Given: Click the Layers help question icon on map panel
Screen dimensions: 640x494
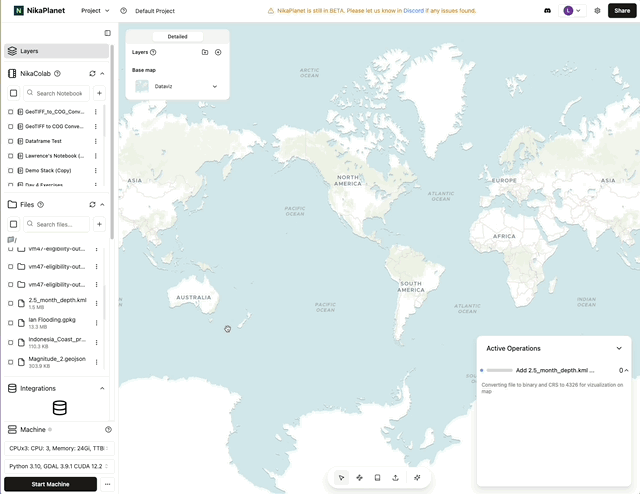Looking at the screenshot, I should click(153, 52).
